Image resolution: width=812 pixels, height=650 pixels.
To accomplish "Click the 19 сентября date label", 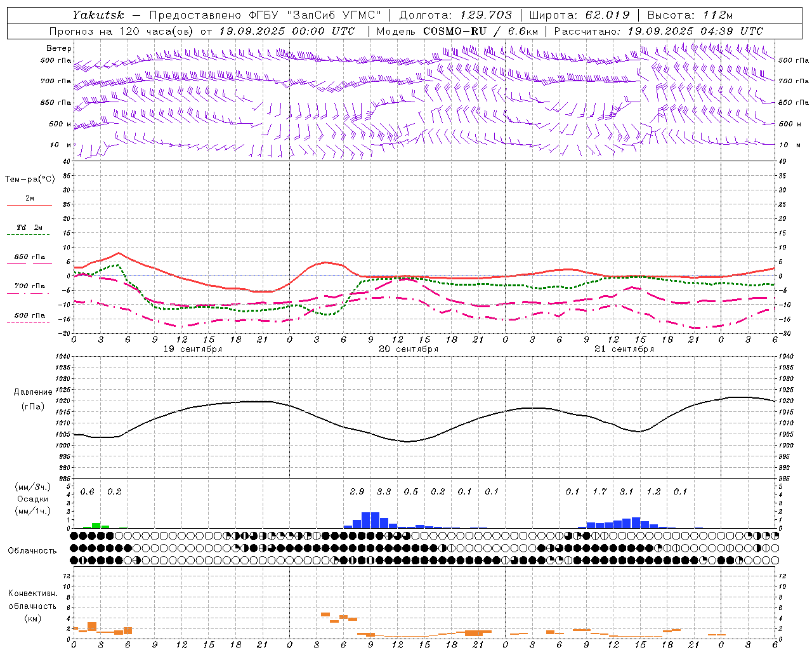I will pyautogui.click(x=193, y=349).
